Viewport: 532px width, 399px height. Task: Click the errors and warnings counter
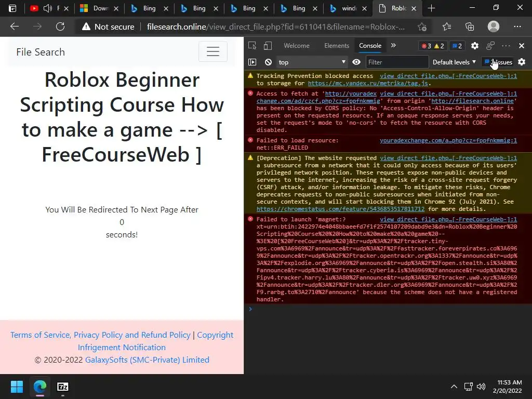point(433,46)
